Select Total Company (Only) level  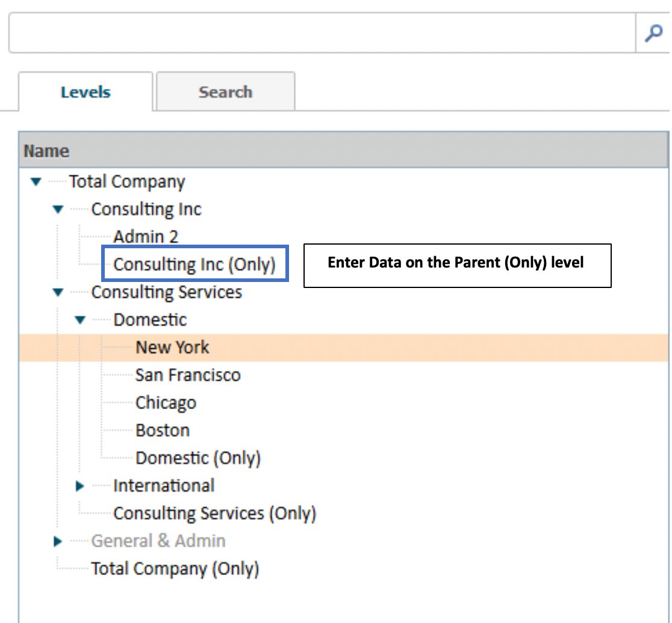[x=175, y=569]
